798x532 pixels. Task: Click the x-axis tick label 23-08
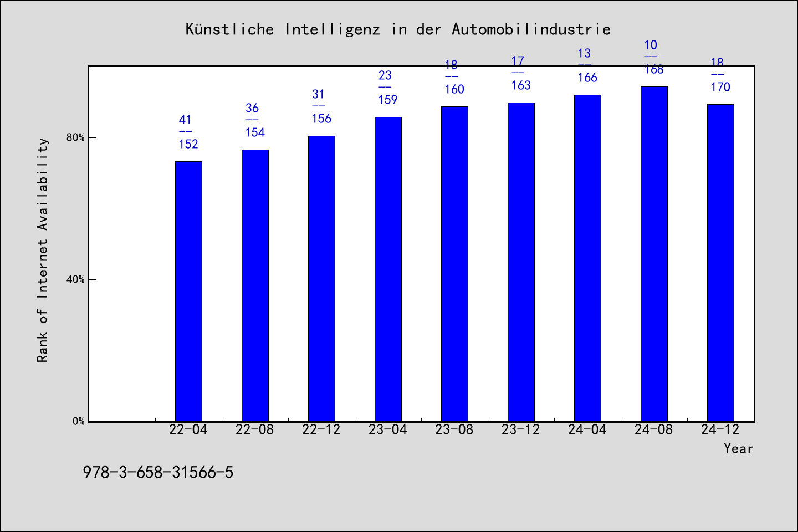[454, 429]
